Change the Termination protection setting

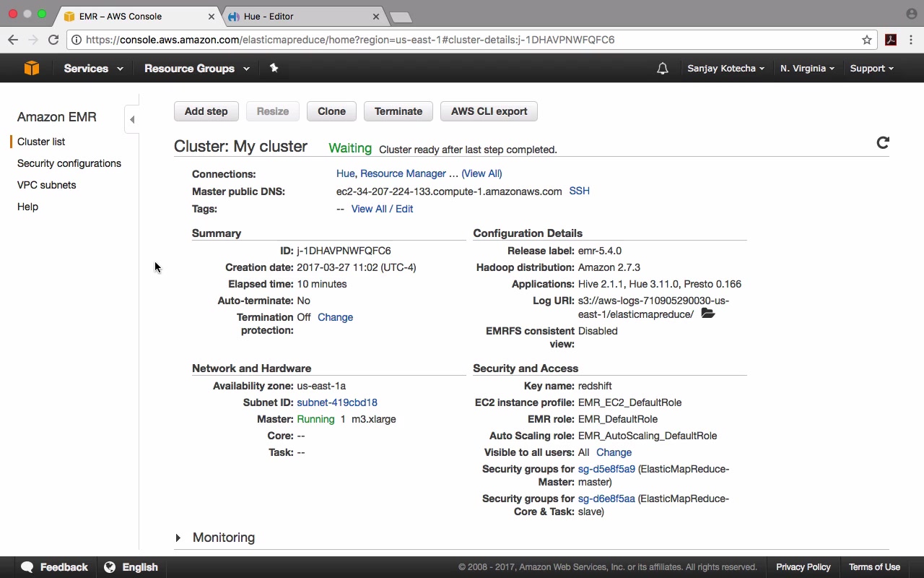pos(335,317)
